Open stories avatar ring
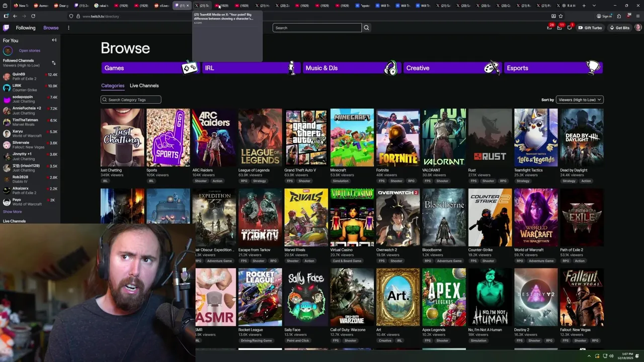Image resolution: width=644 pixels, height=362 pixels. [8, 51]
